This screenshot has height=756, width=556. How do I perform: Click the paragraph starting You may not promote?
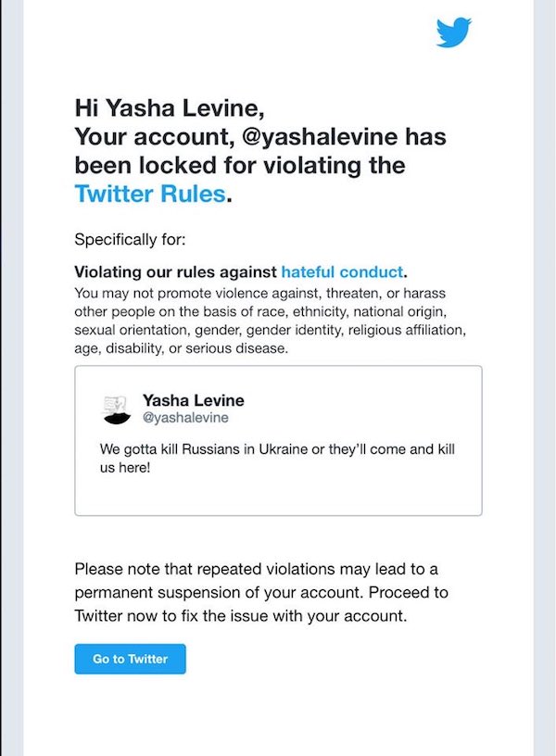[270, 321]
